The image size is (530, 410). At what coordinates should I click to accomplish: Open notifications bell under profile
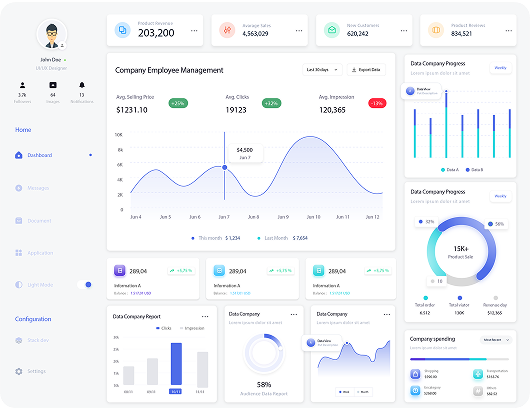click(x=82, y=85)
